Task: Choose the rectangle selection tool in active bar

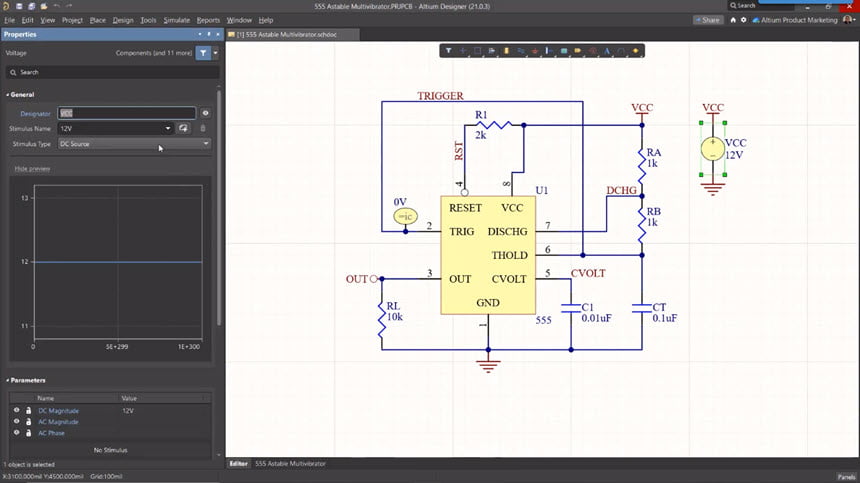Action: coord(477,51)
